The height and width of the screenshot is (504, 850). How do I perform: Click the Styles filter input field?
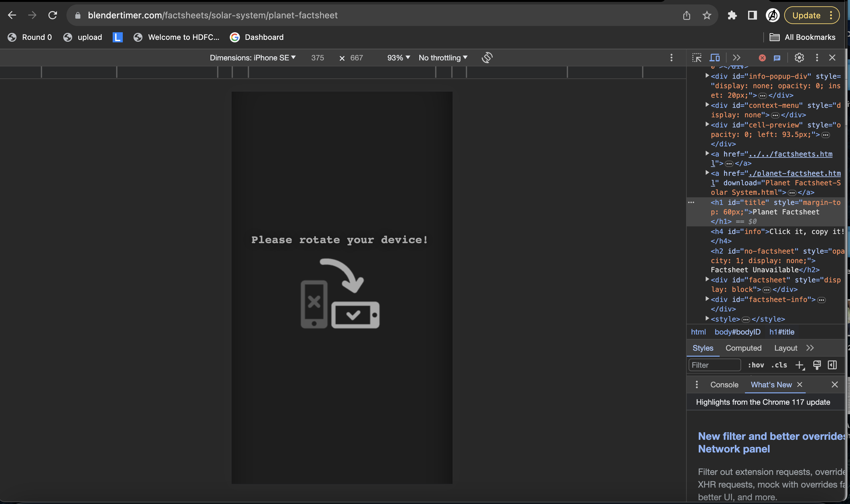[x=714, y=365]
